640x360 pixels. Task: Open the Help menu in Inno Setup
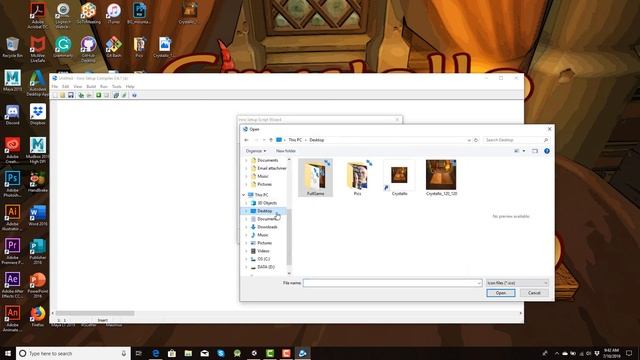click(x=130, y=87)
